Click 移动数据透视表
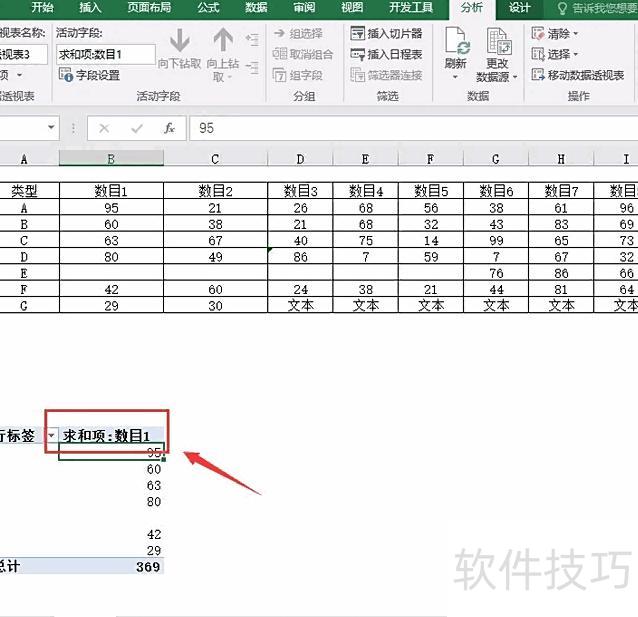Image resolution: width=638 pixels, height=617 pixels. [x=578, y=75]
